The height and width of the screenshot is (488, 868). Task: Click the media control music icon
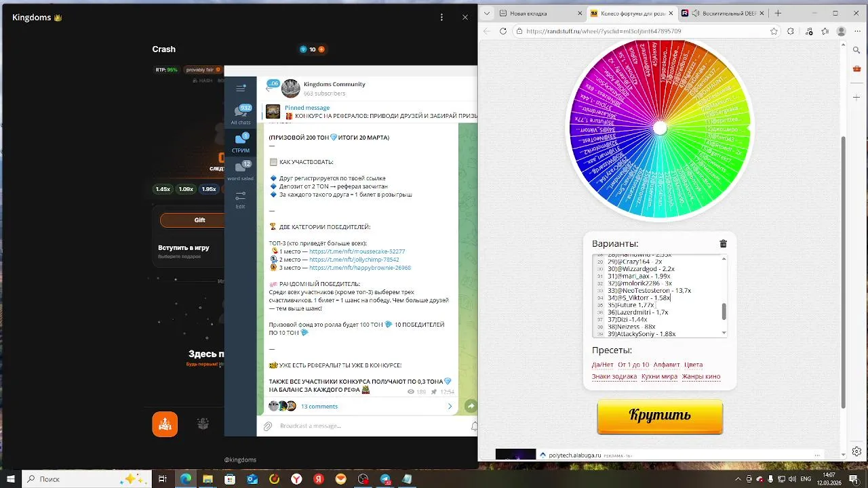pos(809,31)
